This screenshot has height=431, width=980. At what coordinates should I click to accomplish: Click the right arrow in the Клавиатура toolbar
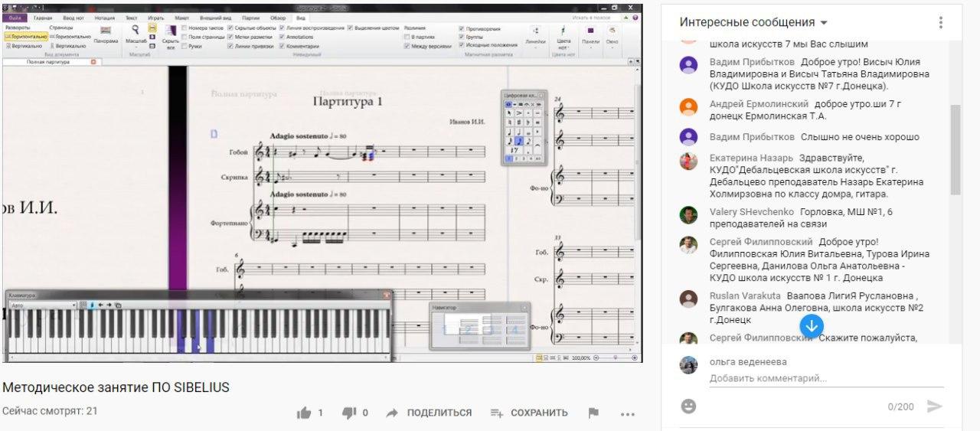[109, 305]
